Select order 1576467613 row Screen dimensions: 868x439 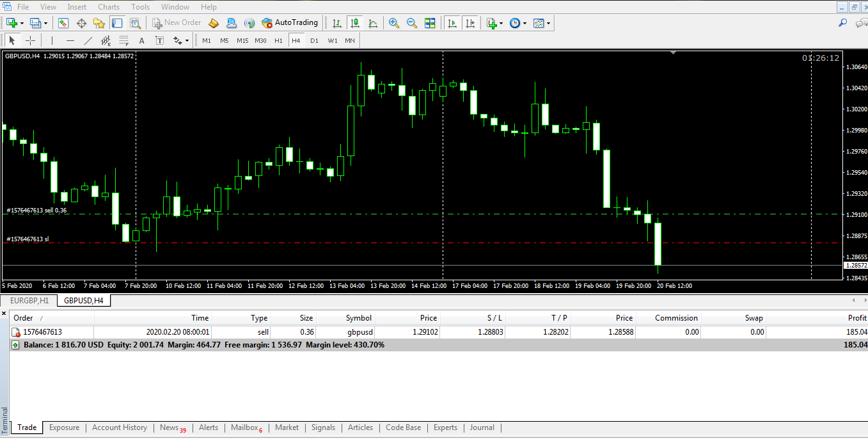click(438, 332)
